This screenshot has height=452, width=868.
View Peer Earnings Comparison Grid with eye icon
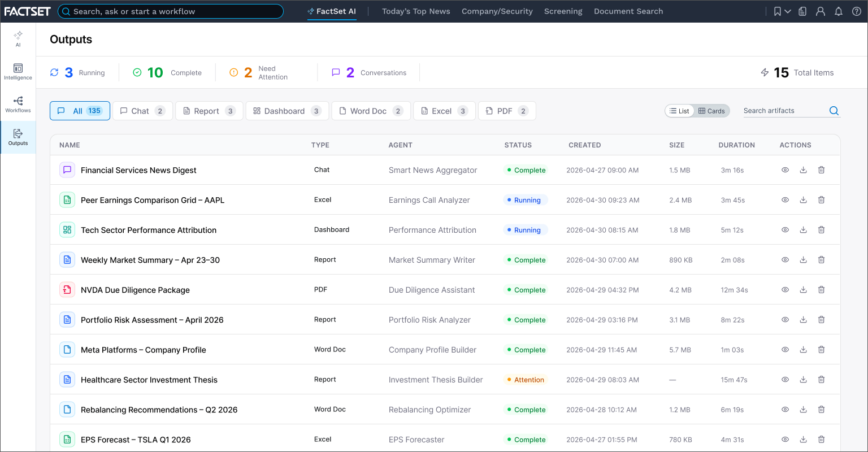[785, 199]
